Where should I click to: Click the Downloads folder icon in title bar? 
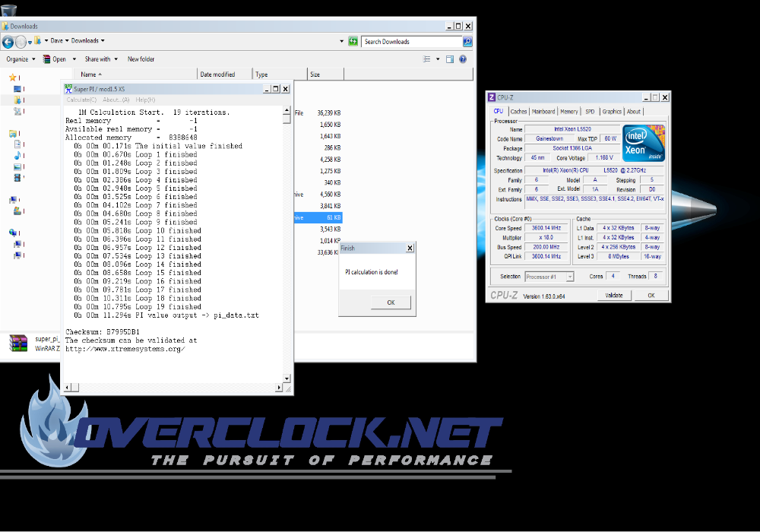(x=5, y=26)
